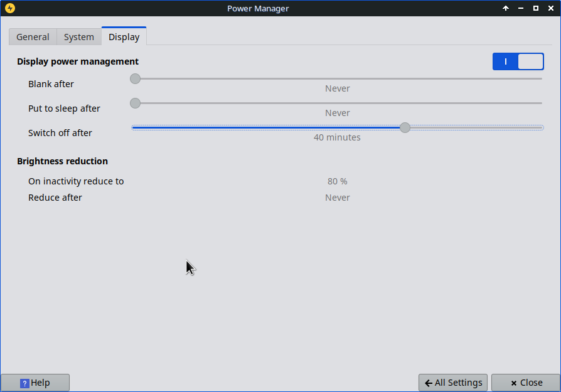Click the 'Reduce after' label
Image resolution: width=561 pixels, height=392 pixels.
[x=55, y=198]
